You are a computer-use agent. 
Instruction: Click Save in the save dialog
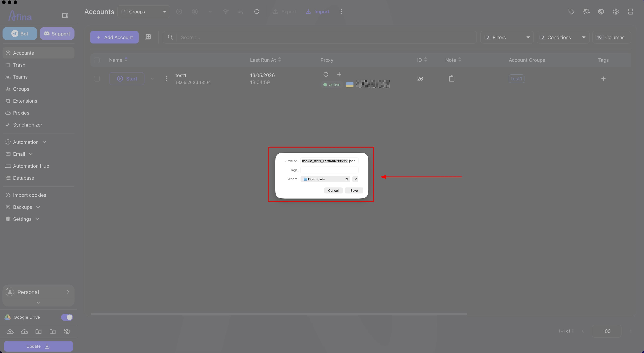(354, 191)
